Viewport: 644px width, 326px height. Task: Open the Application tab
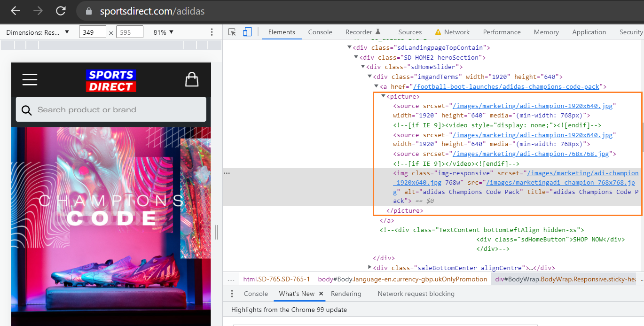[589, 32]
